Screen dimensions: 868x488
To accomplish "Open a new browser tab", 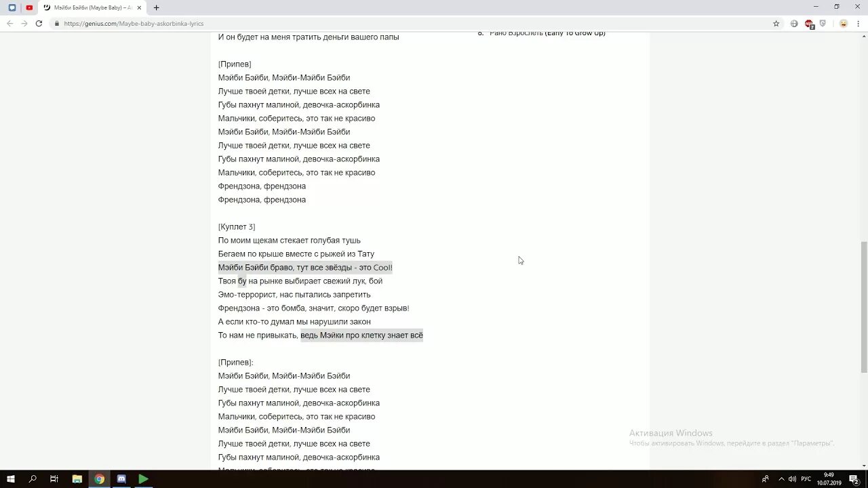I will point(156,7).
